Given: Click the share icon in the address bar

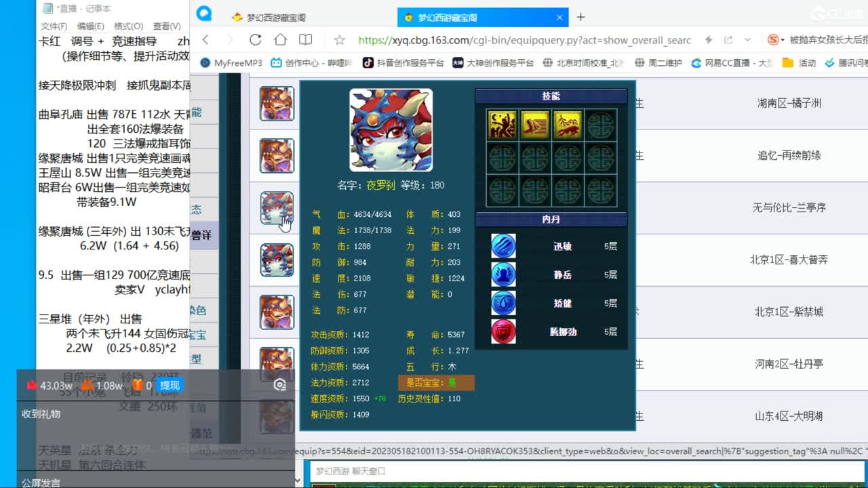Looking at the screenshot, I should (728, 40).
